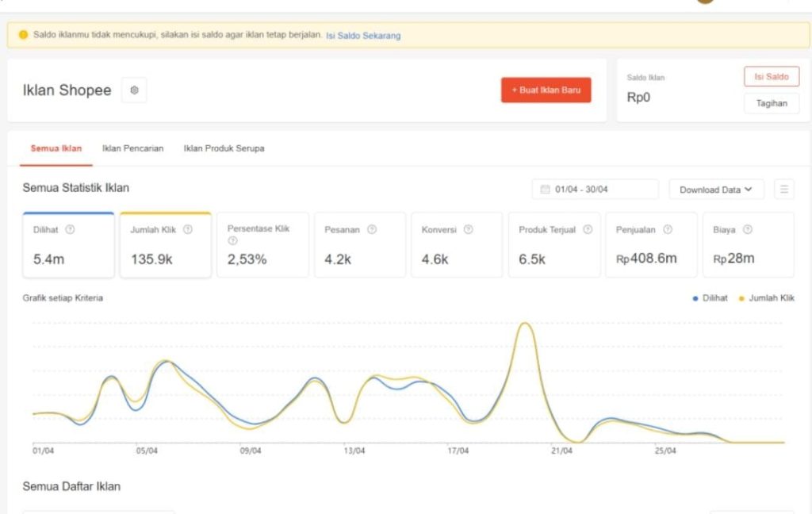Click the 17/04 axis label on chart
Image resolution: width=812 pixels, height=514 pixels.
coord(458,451)
